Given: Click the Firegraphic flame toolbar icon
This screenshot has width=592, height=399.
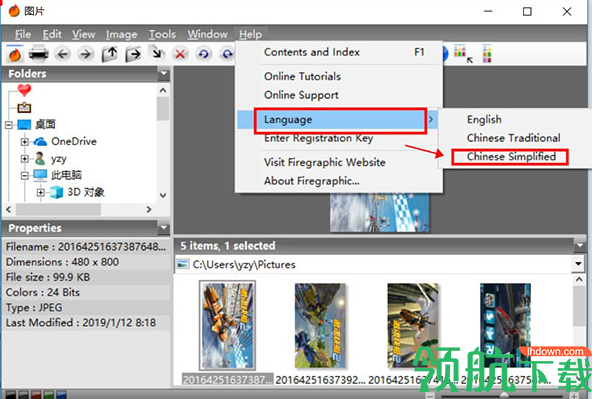Looking at the screenshot, I should click(15, 54).
